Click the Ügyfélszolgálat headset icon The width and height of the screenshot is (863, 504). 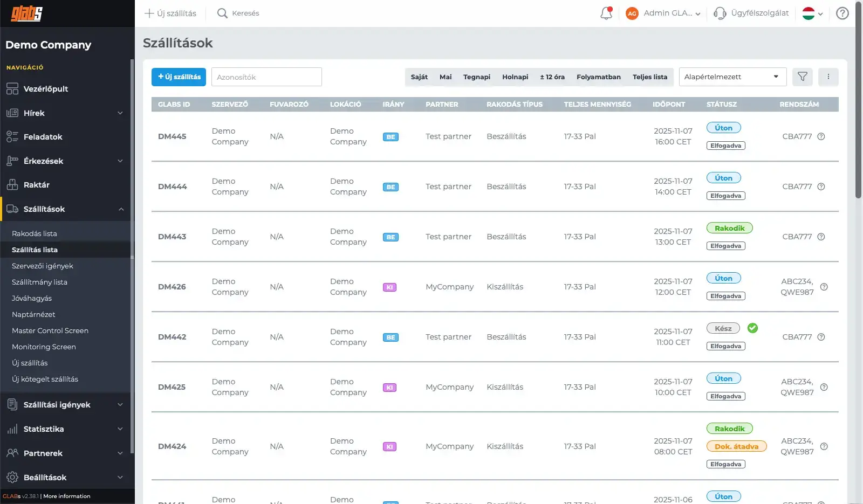click(720, 13)
